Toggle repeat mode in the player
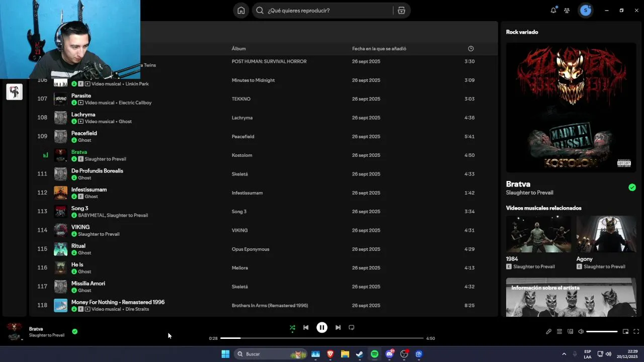Screen dimensions: 644x362 tap(352, 327)
